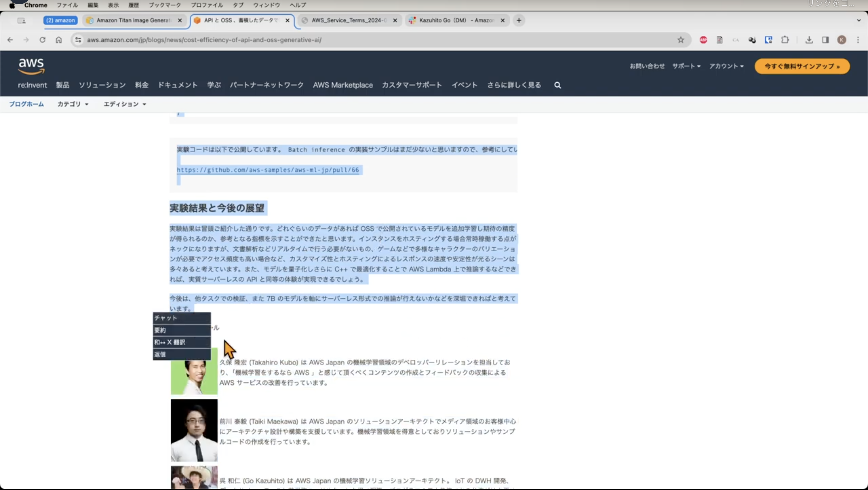Click the AdBlock Plus extension icon
Viewport: 868px width, 490px height.
703,40
